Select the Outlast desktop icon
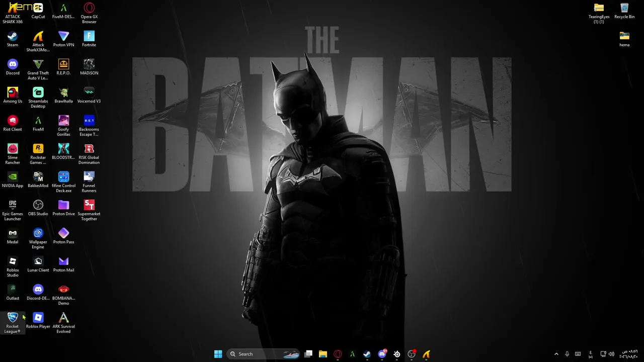644x362 pixels. pyautogui.click(x=13, y=293)
